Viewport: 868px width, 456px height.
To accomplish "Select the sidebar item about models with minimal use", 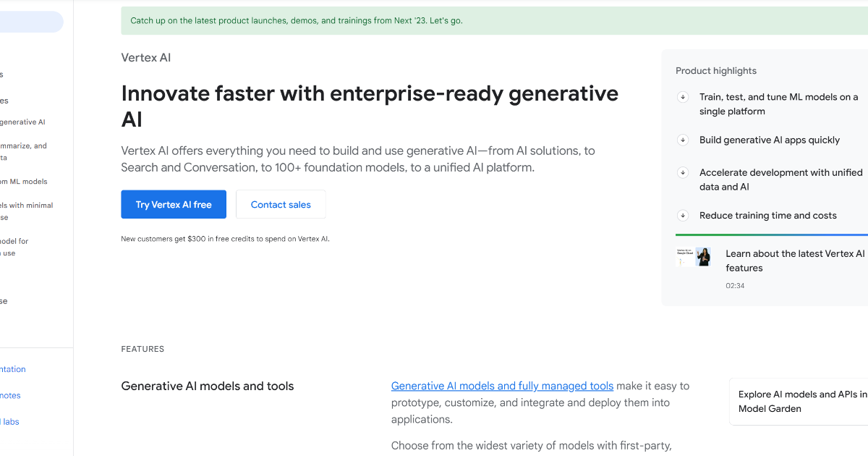I will pos(26,211).
